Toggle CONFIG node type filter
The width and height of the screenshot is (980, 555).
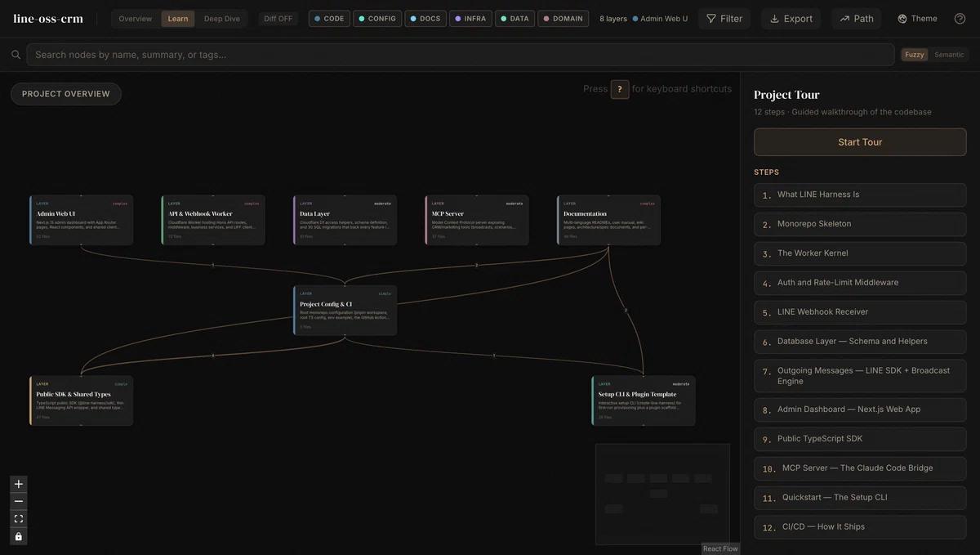[377, 19]
